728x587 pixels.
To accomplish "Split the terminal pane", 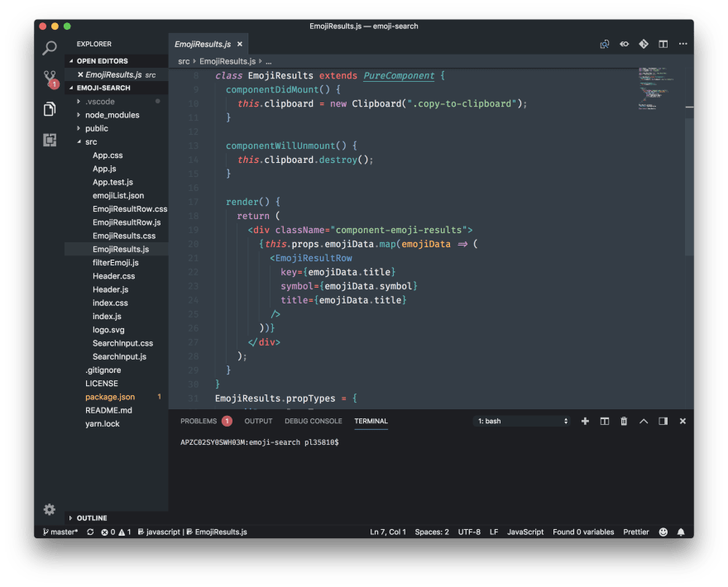I will pyautogui.click(x=605, y=421).
